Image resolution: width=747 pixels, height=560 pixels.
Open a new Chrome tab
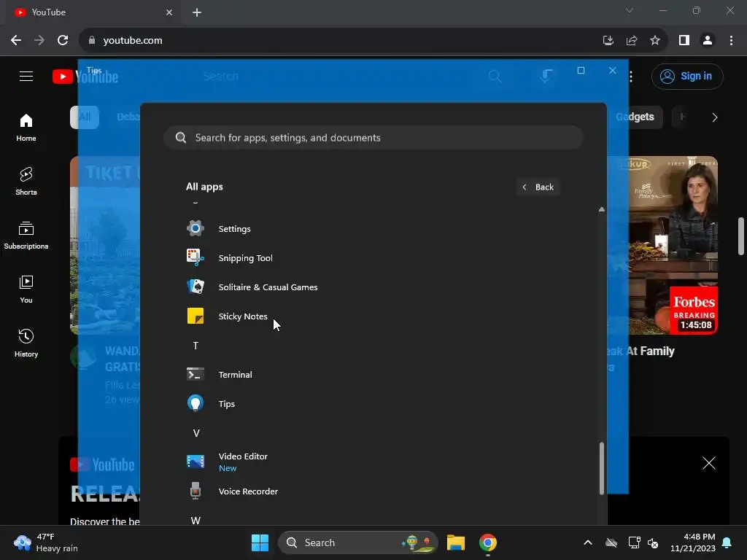click(197, 12)
